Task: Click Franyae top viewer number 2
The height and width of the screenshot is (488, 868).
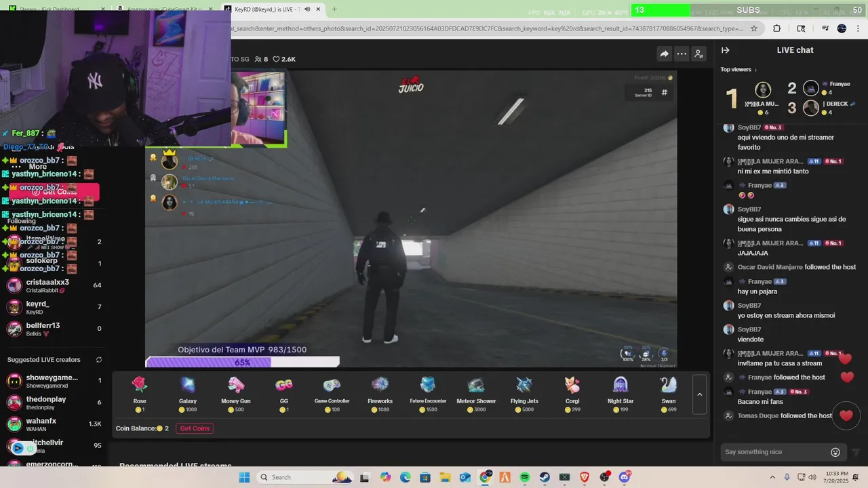Action: coord(819,88)
